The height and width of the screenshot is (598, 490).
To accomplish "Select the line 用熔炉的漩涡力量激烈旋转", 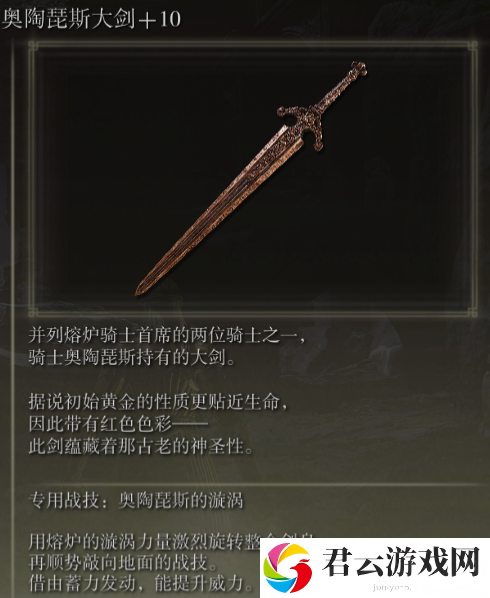I will tap(144, 542).
